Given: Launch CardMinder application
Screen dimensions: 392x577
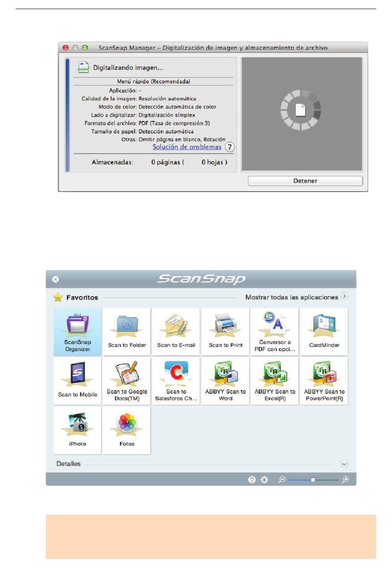Looking at the screenshot, I should pos(324,332).
